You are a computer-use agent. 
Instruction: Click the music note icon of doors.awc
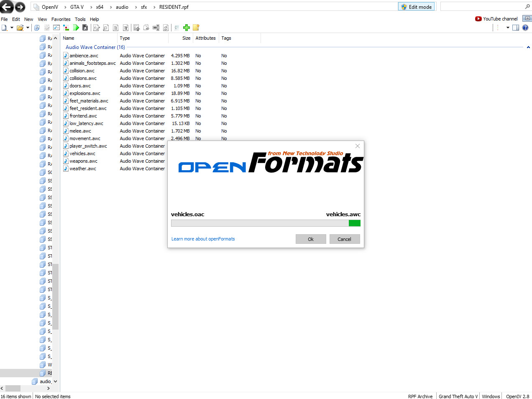coord(66,86)
